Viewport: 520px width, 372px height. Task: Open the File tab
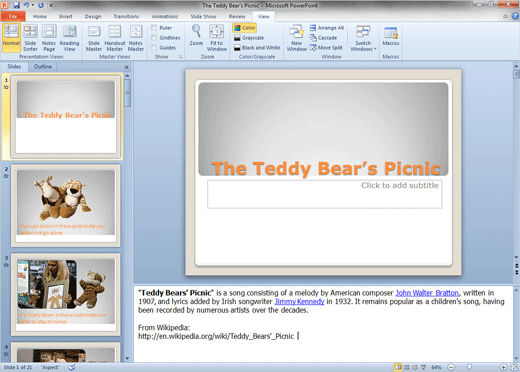(13, 16)
